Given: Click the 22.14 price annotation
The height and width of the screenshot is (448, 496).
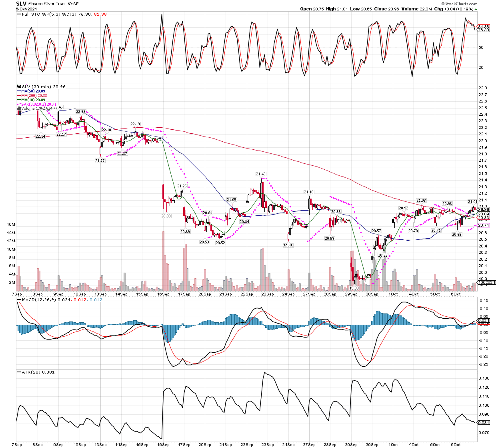Looking at the screenshot, I should click(40, 137).
